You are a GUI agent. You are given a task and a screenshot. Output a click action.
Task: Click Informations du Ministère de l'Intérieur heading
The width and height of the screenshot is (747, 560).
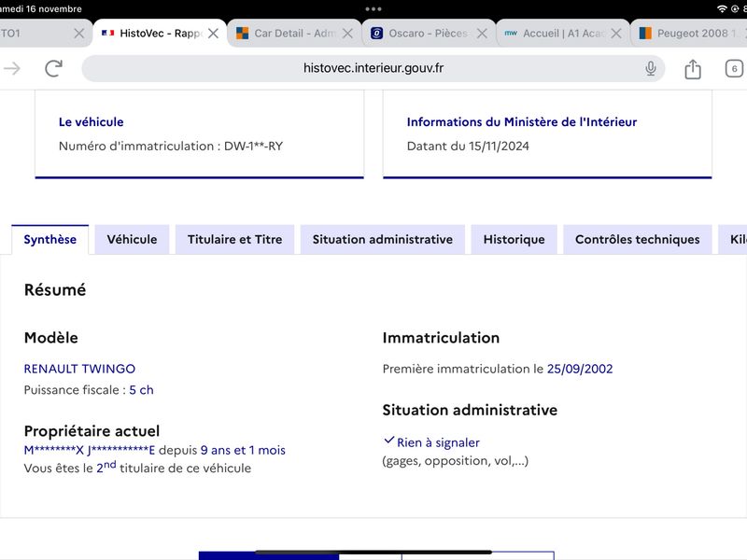pos(522,122)
